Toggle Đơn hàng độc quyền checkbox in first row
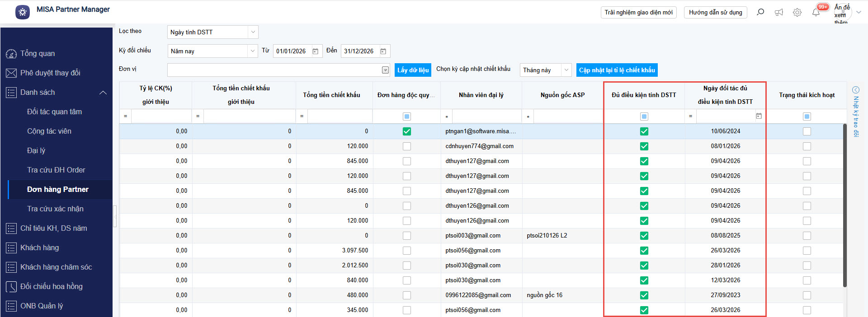868x317 pixels. [x=407, y=131]
